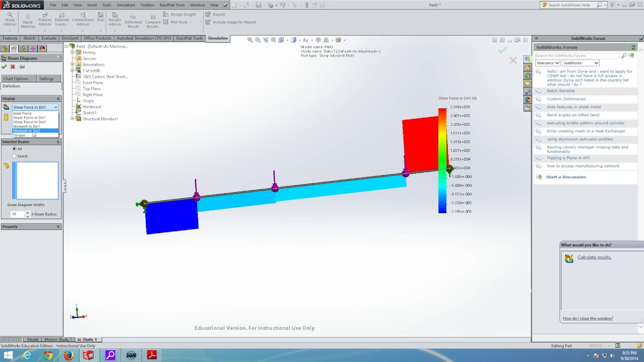The width and height of the screenshot is (644, 362).
Task: Select Moment in Dir2 option
Action: point(35,131)
